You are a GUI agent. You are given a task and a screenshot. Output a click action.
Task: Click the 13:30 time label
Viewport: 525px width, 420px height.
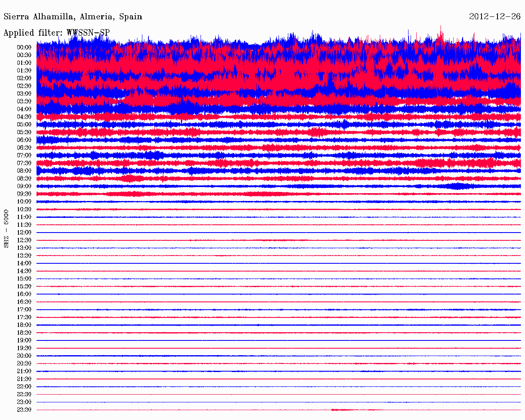point(24,256)
